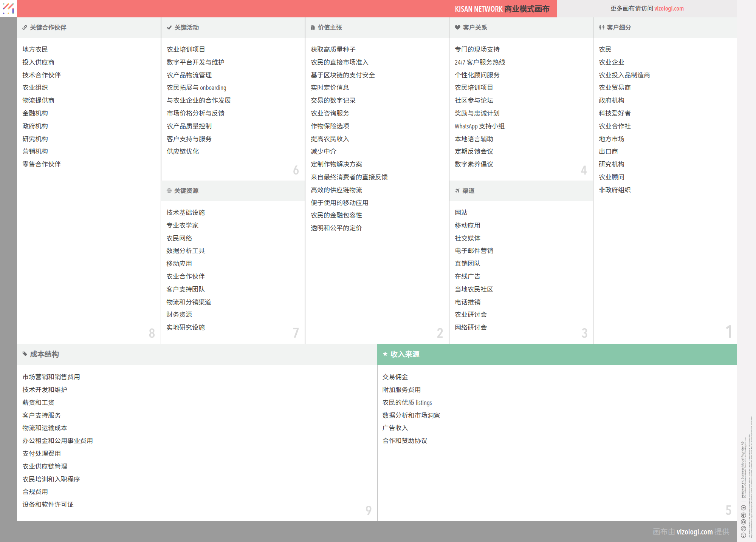The image size is (756, 542).
Task: Click the globe icon beside 关键资源
Action: (x=169, y=191)
